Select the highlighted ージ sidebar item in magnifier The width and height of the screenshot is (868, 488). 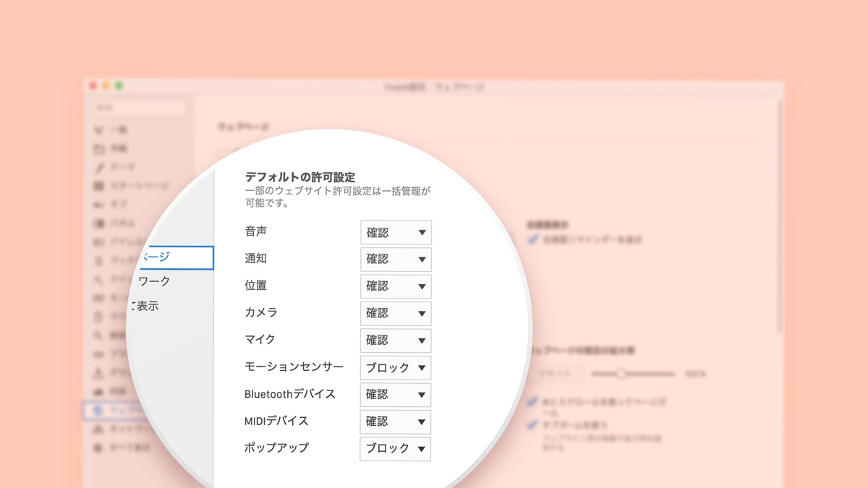click(176, 257)
